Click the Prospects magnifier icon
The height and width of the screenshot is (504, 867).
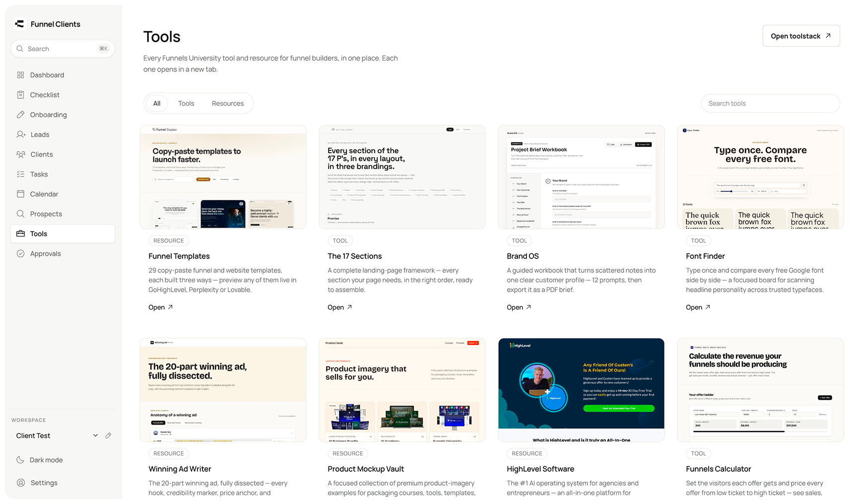(20, 214)
